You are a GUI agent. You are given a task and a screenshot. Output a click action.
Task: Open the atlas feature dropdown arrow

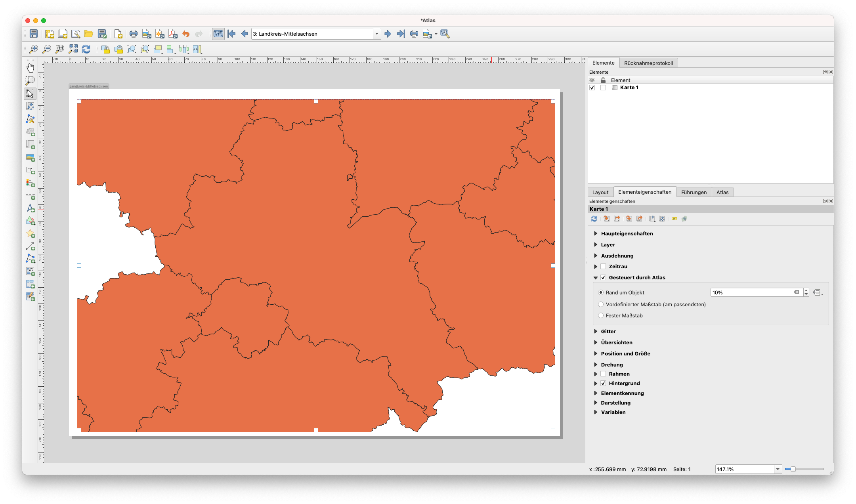[x=376, y=34]
